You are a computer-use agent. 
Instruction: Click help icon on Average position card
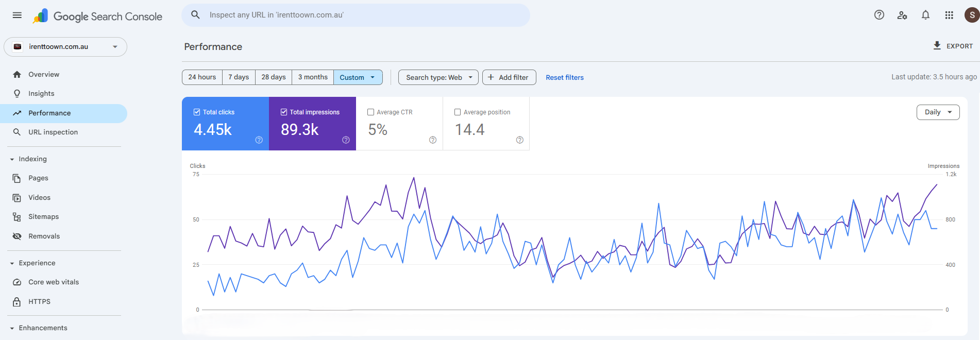(520, 140)
